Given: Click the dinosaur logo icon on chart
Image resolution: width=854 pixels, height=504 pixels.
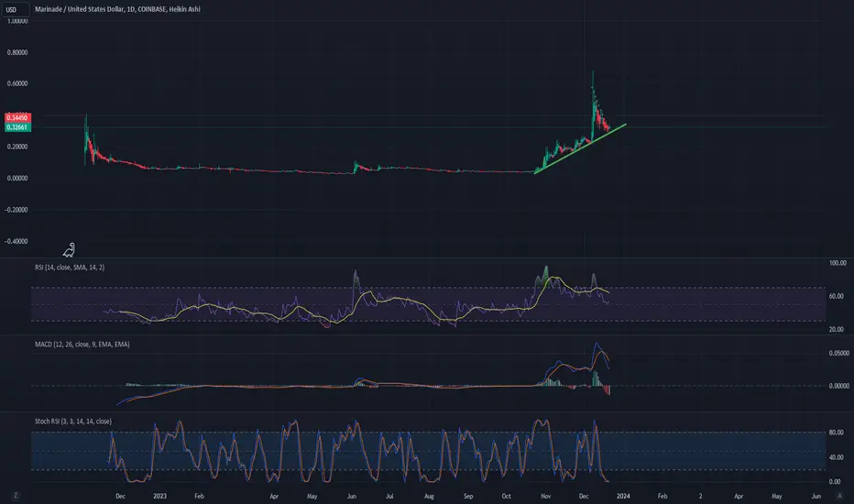Looking at the screenshot, I should [x=70, y=248].
